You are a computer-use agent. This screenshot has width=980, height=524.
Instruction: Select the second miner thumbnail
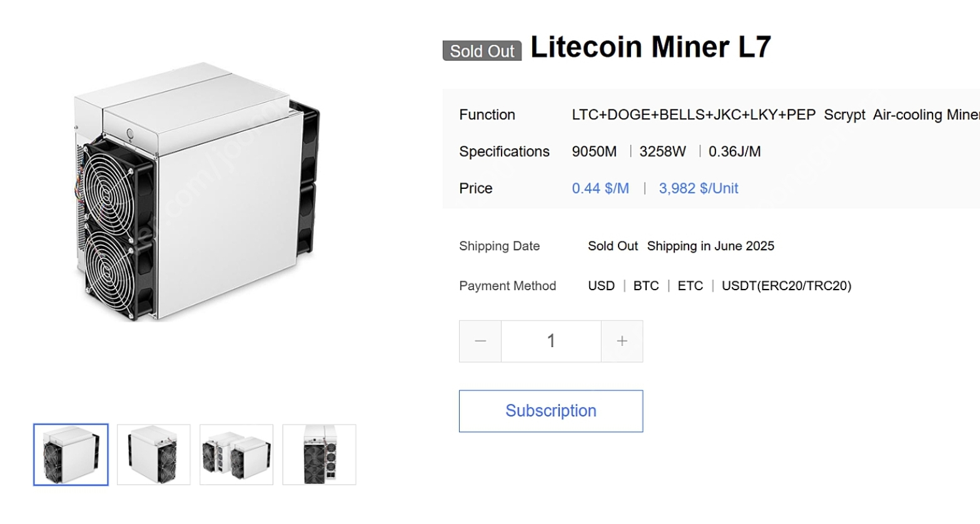(x=154, y=455)
